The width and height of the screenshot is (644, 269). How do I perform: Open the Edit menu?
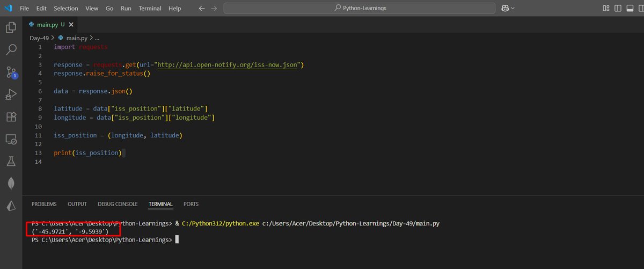tap(41, 9)
